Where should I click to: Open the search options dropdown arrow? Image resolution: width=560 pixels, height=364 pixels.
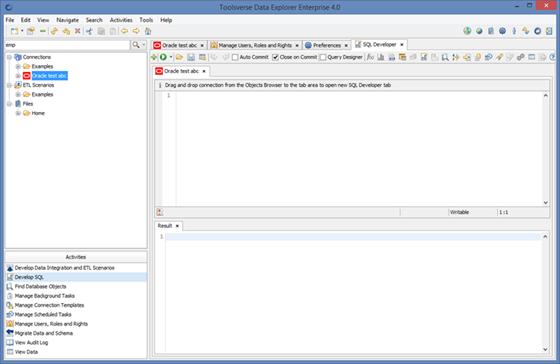coord(144,45)
